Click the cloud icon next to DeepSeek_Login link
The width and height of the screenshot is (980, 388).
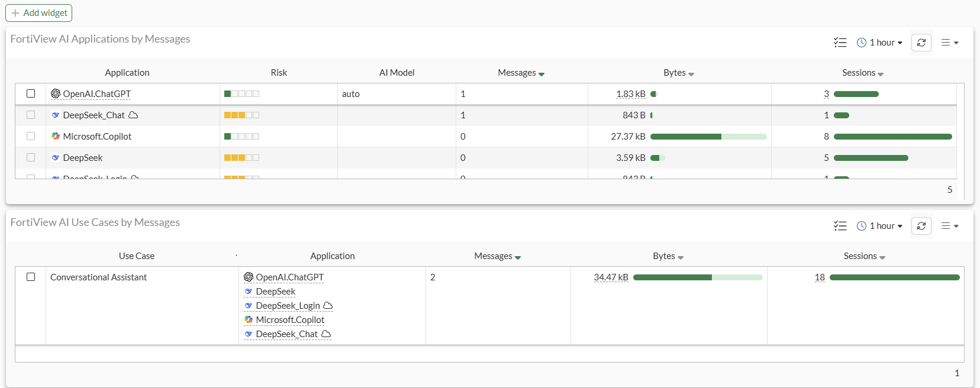328,305
